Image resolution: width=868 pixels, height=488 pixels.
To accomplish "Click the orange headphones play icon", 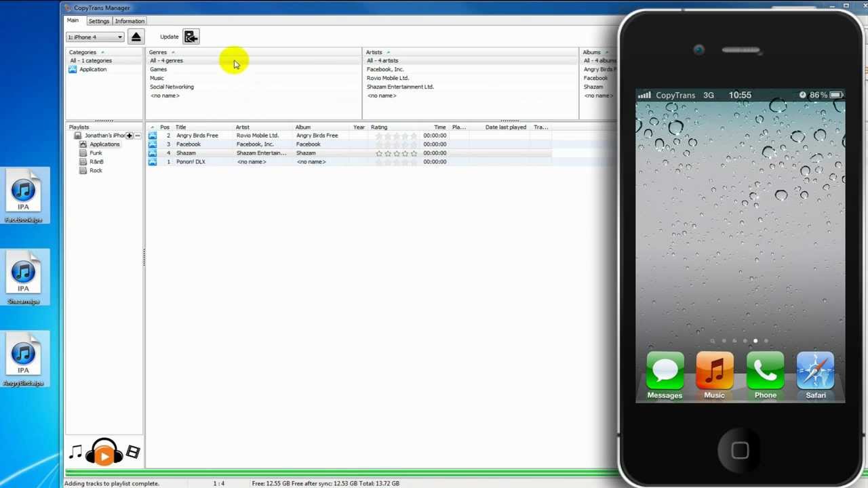I will (104, 452).
